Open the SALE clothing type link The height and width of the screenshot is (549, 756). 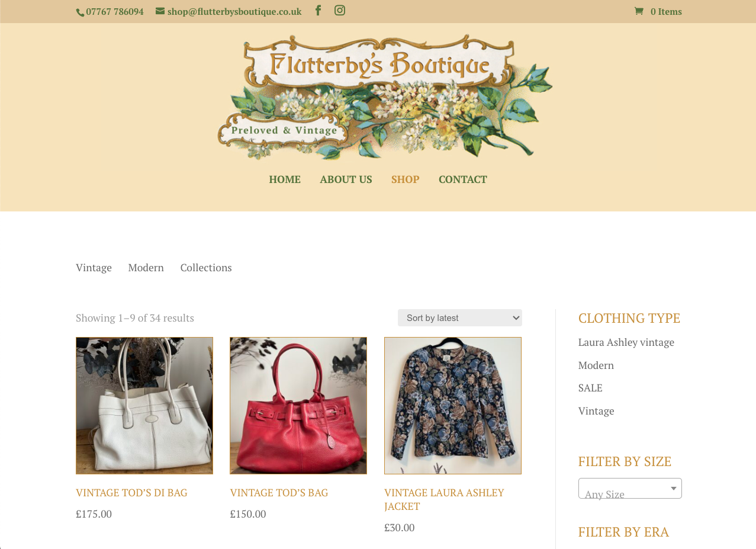point(590,388)
